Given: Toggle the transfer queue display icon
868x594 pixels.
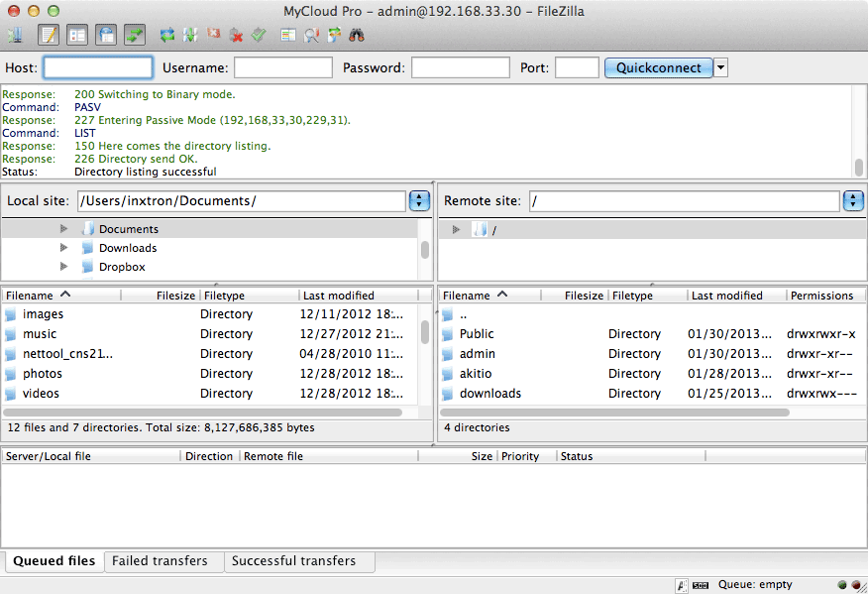Looking at the screenshot, I should point(134,36).
